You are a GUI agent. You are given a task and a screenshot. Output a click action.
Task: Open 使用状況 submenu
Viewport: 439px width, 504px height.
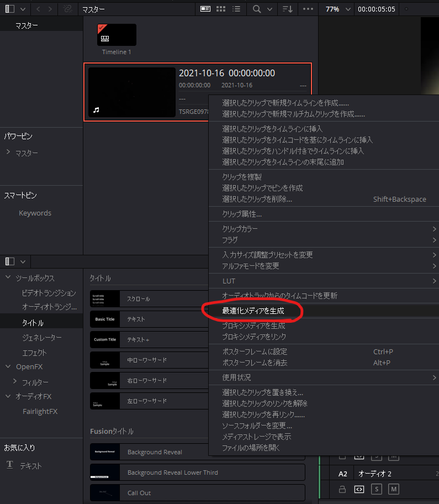point(324,377)
